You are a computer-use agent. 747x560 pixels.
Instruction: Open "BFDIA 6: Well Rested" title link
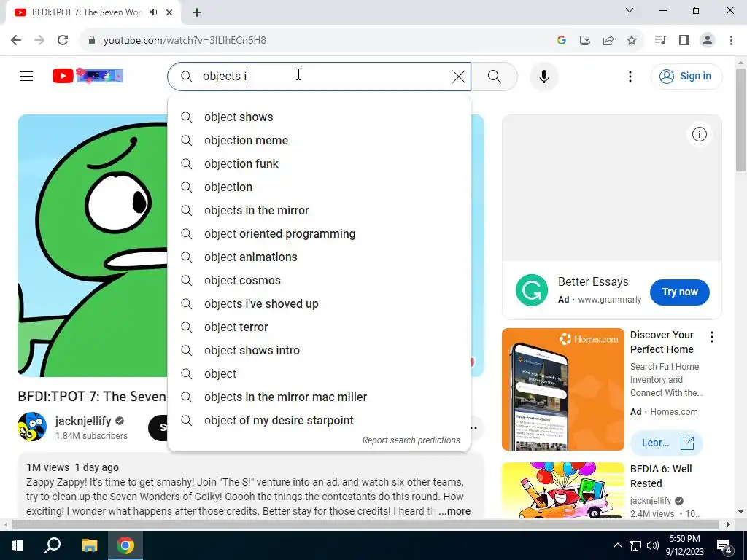[661, 476]
